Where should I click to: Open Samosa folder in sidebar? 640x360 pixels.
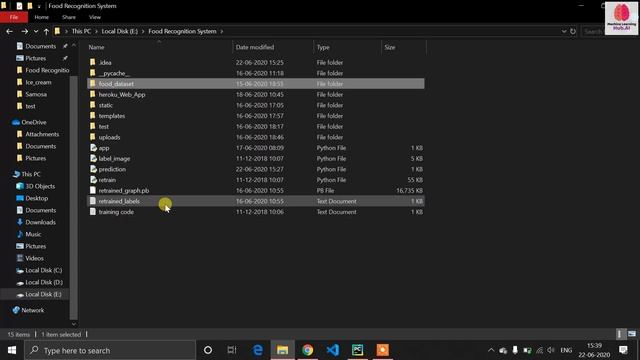coord(32,94)
